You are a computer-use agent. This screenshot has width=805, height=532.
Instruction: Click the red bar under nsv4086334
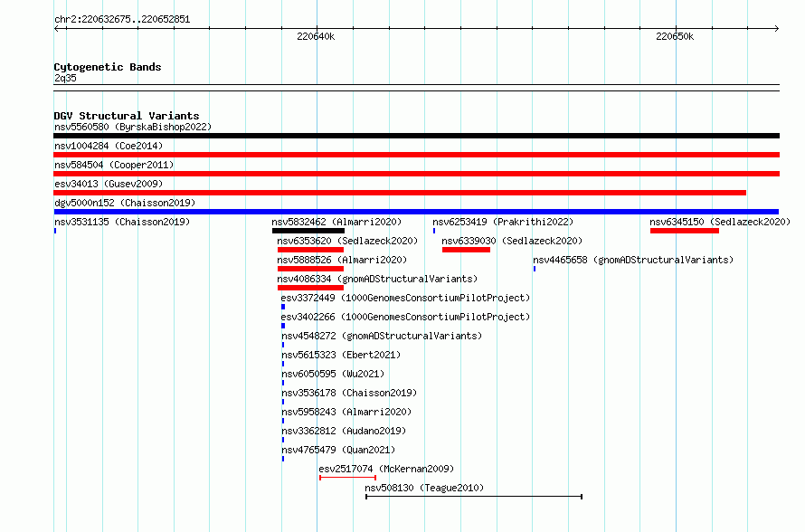point(310,288)
